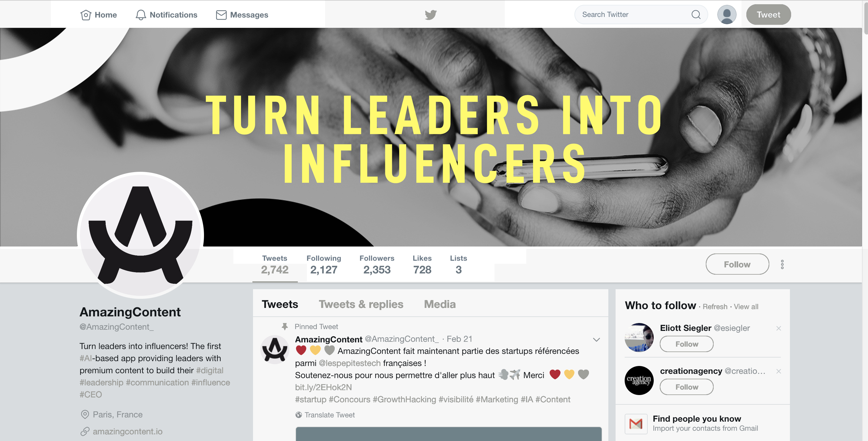
Task: Click into the Search Twitter field
Action: click(633, 15)
